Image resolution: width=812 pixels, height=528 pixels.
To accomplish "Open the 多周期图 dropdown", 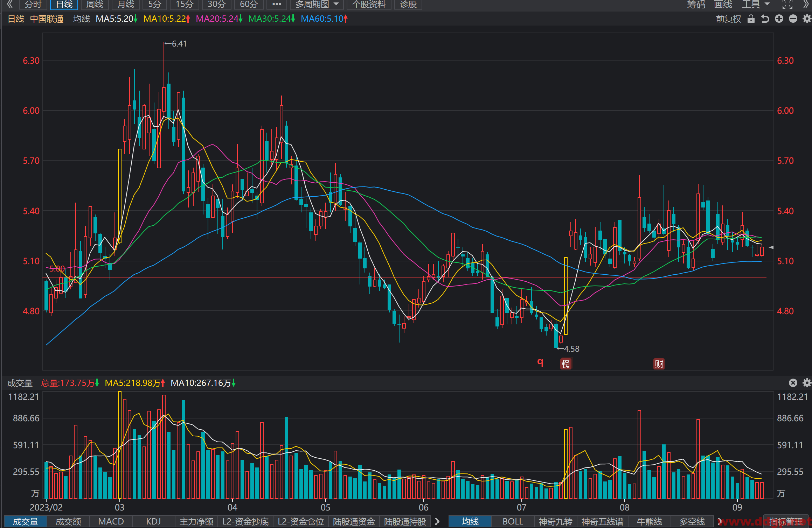I will 317,4.
